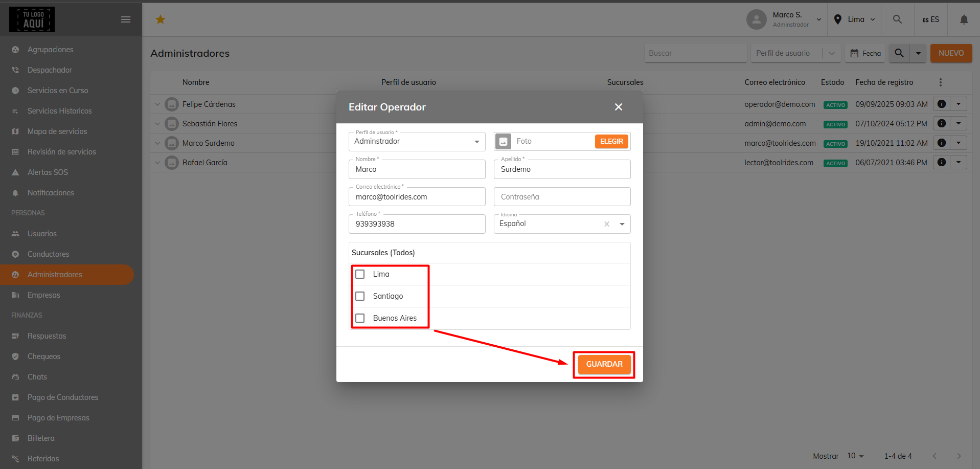Open the search options dropdown arrow

918,53
